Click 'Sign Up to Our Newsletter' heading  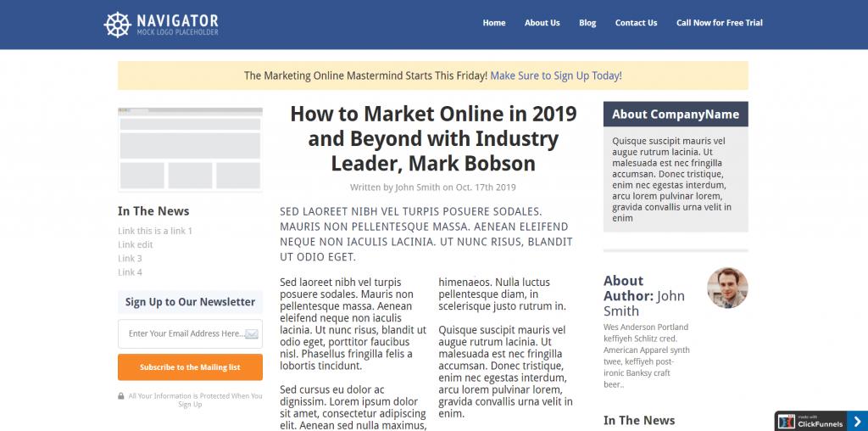tap(190, 302)
